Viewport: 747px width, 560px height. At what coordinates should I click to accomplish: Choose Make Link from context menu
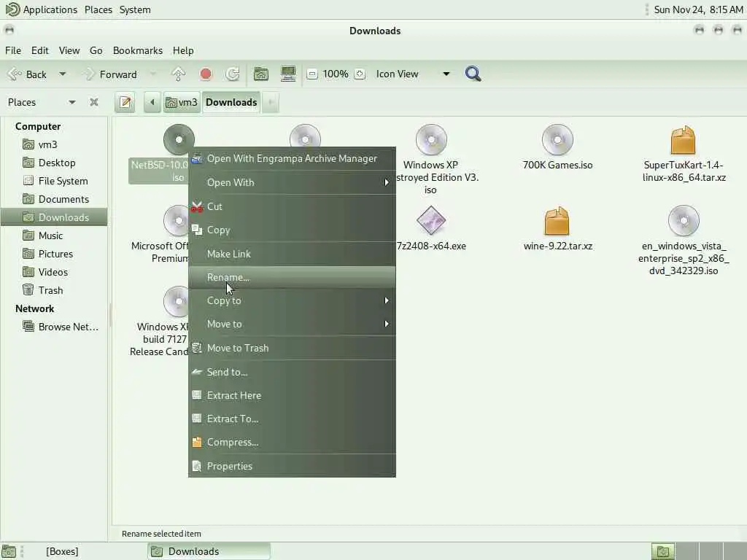pos(292,254)
